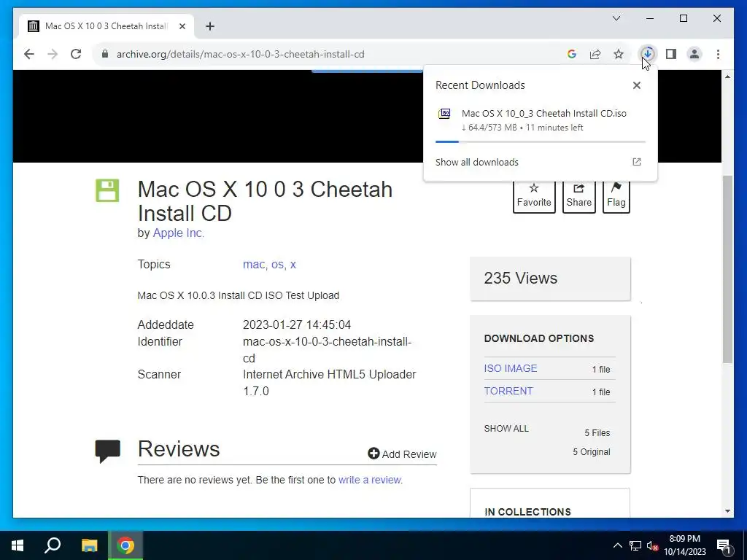Flag this archive item
747x560 pixels.
616,196
